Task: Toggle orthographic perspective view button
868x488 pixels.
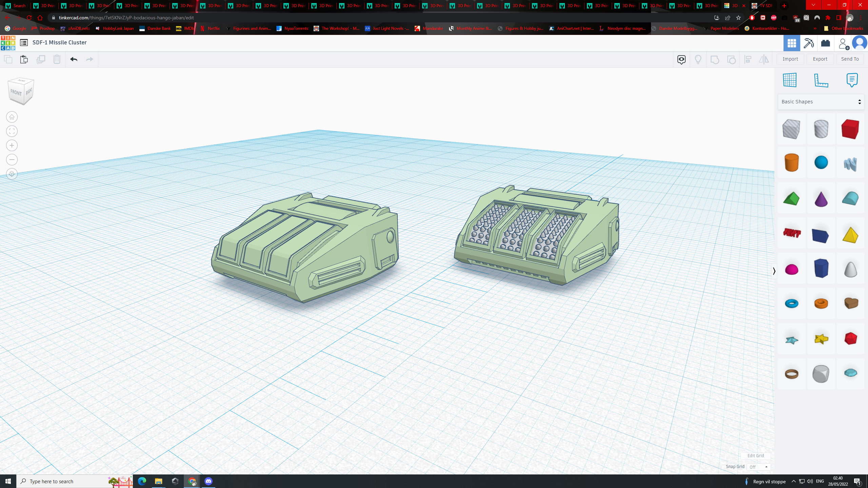Action: (x=12, y=174)
